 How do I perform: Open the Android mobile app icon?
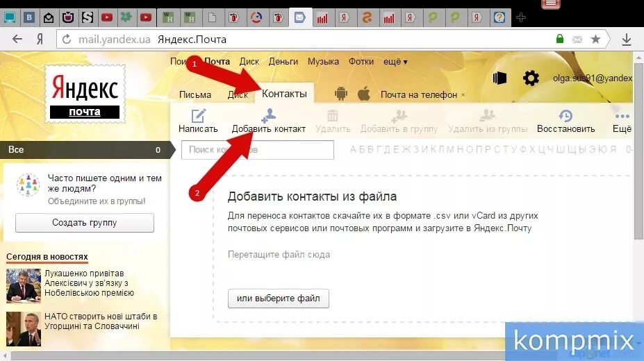[x=341, y=94]
